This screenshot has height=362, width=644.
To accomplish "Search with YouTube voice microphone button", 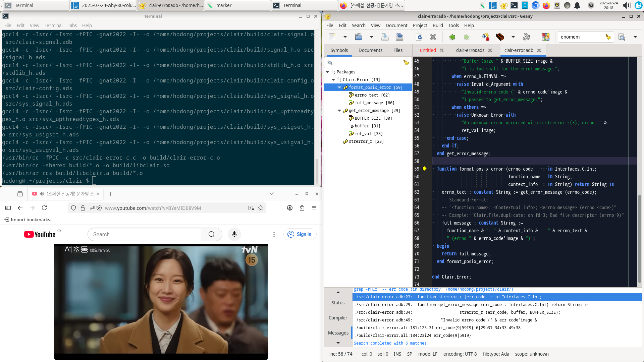I will [x=234, y=234].
